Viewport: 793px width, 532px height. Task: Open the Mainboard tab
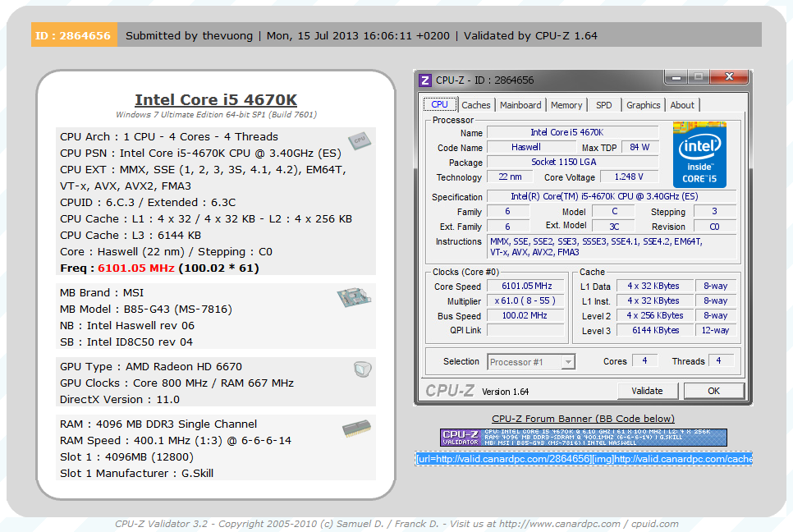[x=520, y=105]
